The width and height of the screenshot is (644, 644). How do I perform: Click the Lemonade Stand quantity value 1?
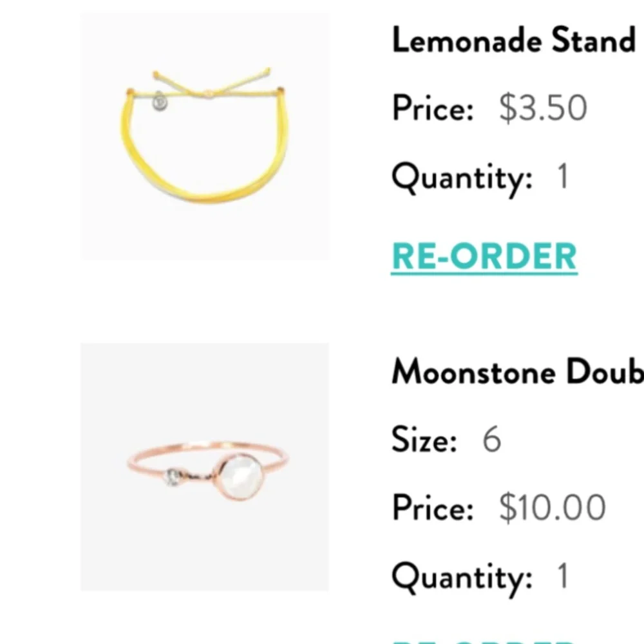pyautogui.click(x=563, y=176)
